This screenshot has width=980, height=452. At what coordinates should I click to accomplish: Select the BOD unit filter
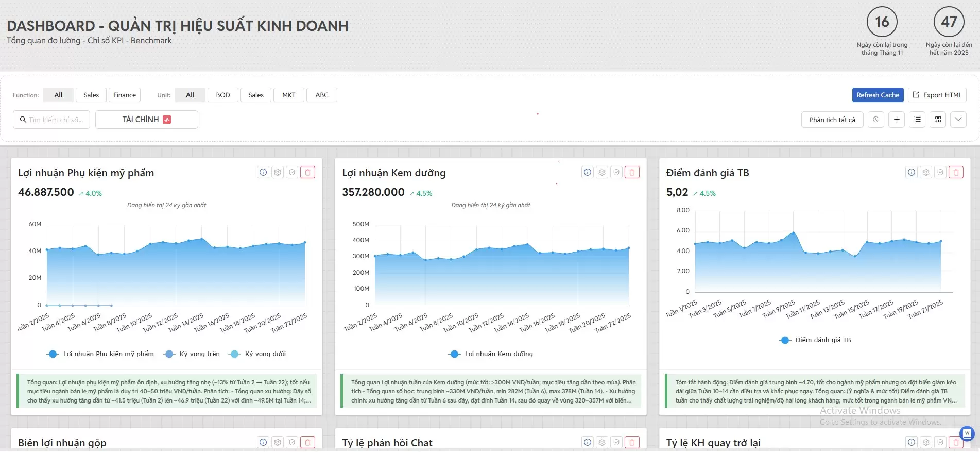pos(223,95)
